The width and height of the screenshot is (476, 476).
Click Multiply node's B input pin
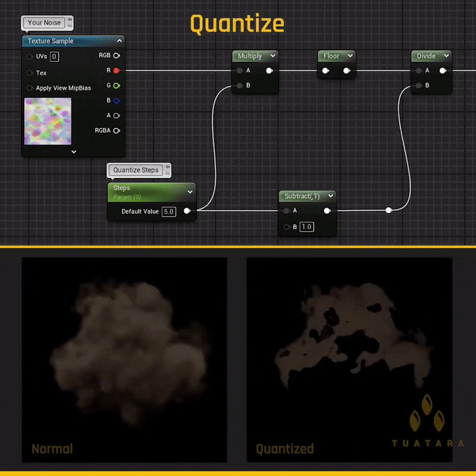(x=240, y=86)
